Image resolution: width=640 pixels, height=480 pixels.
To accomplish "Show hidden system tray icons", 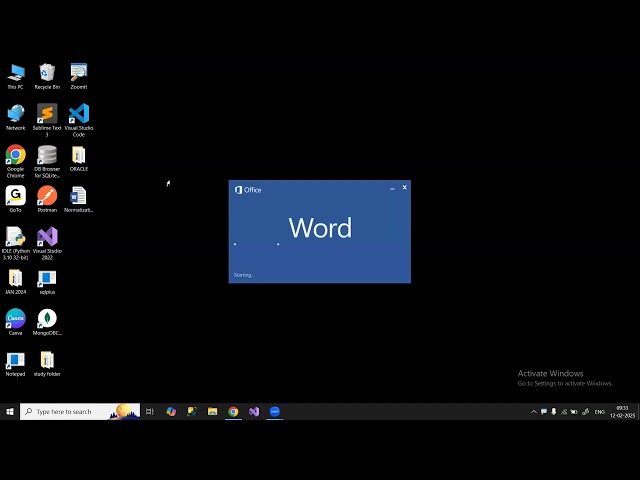I will coord(533,412).
